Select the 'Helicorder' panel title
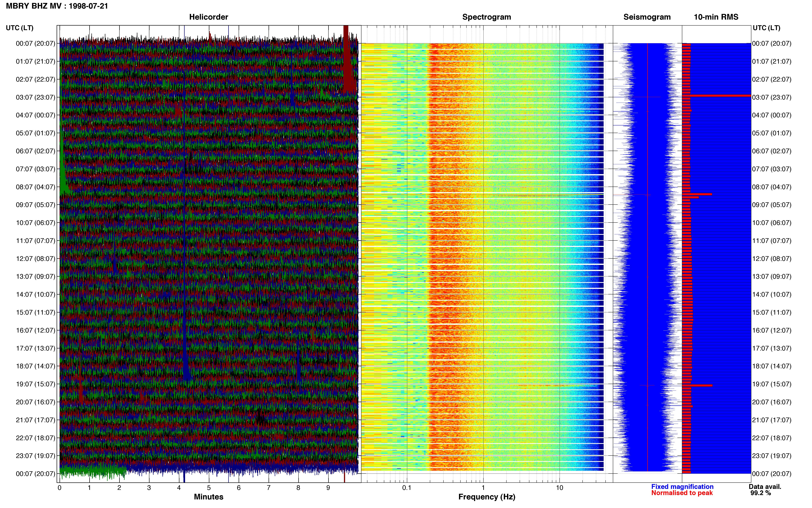Viewport: 812px width, 508px height. [x=209, y=17]
